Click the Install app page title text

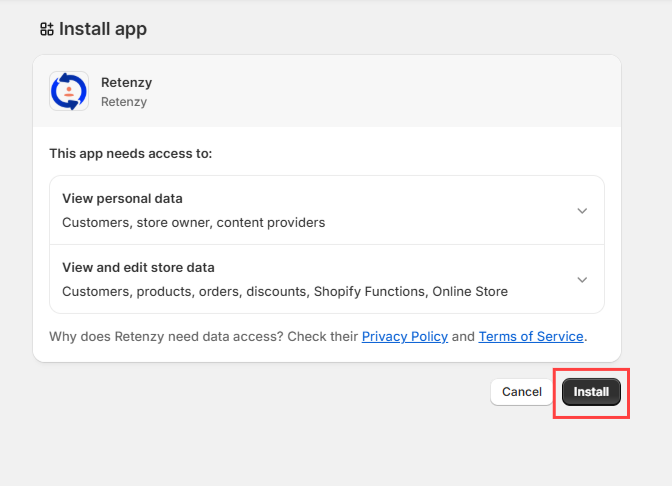(x=103, y=30)
